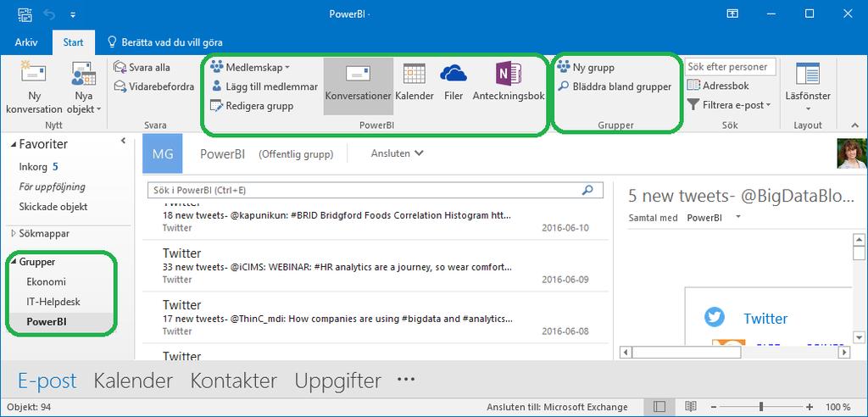This screenshot has height=417, width=868.
Task: Click the Twitter link in reading pane
Action: (765, 319)
